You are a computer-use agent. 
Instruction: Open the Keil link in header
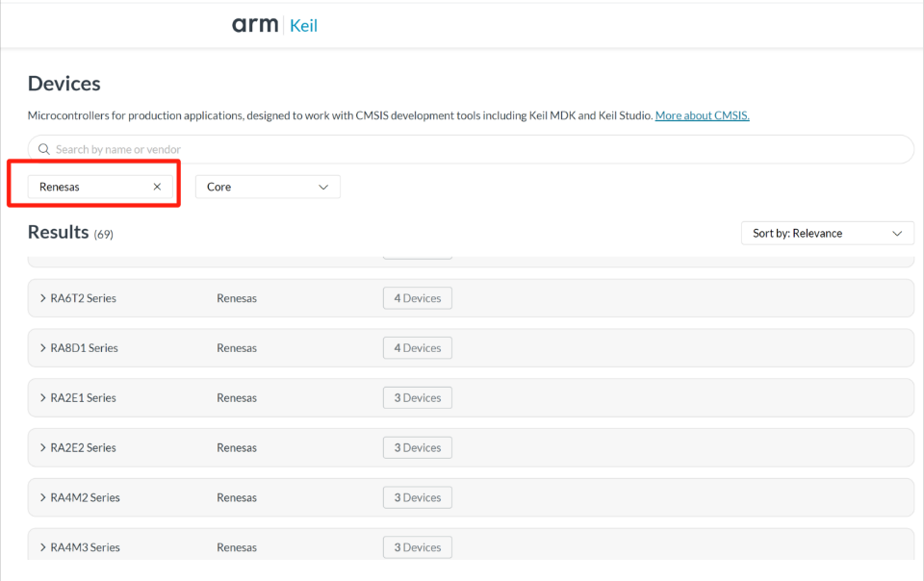point(303,25)
